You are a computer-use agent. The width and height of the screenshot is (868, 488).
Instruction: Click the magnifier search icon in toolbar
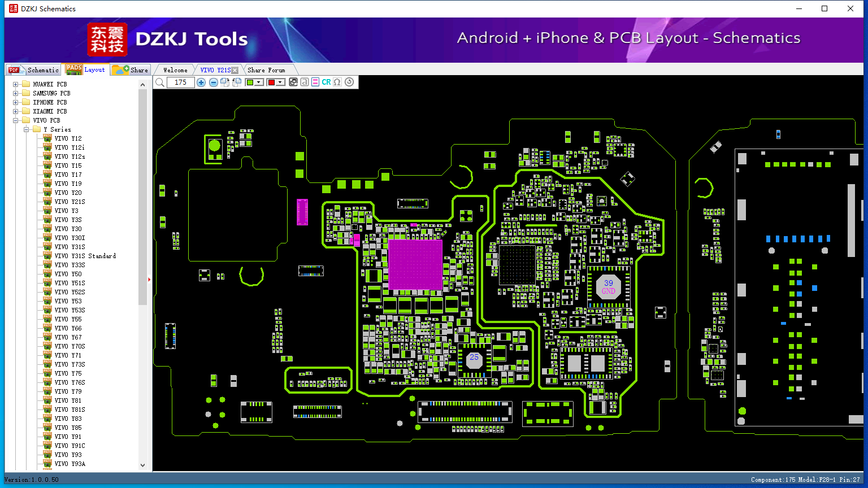pyautogui.click(x=160, y=82)
